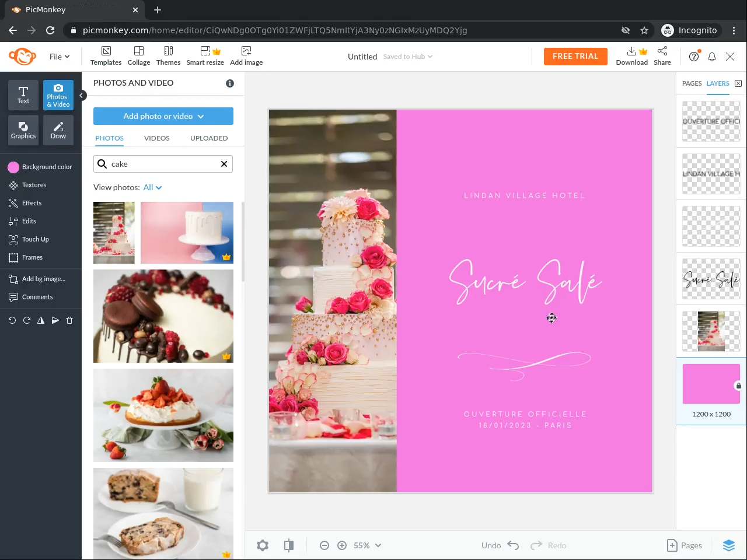
Task: Show info for Photos and Video panel
Action: coord(230,83)
